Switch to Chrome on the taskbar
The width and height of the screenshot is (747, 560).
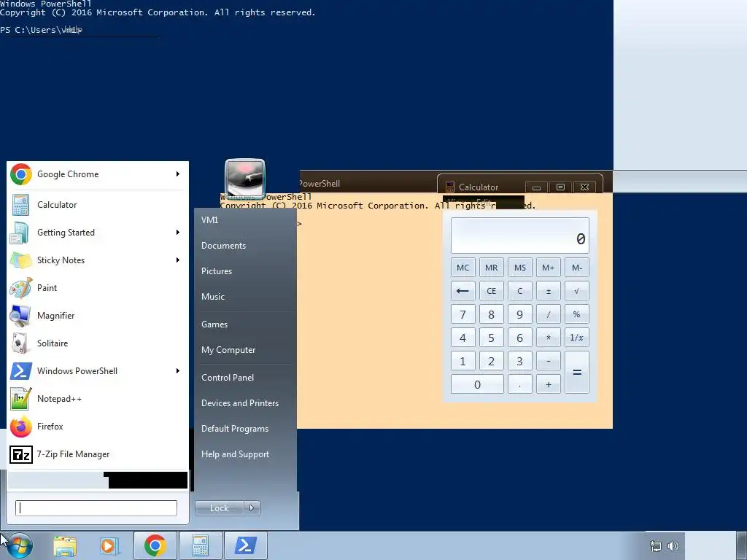point(155,545)
